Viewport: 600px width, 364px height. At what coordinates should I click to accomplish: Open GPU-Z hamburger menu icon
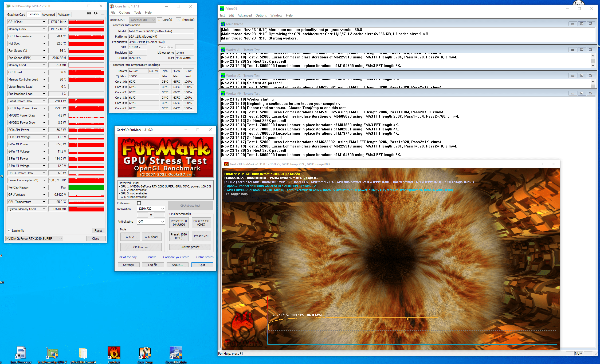click(x=103, y=13)
